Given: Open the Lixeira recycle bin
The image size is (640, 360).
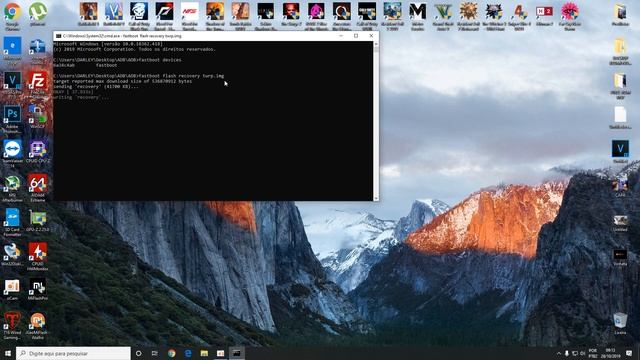Looking at the screenshot, I should point(620,323).
